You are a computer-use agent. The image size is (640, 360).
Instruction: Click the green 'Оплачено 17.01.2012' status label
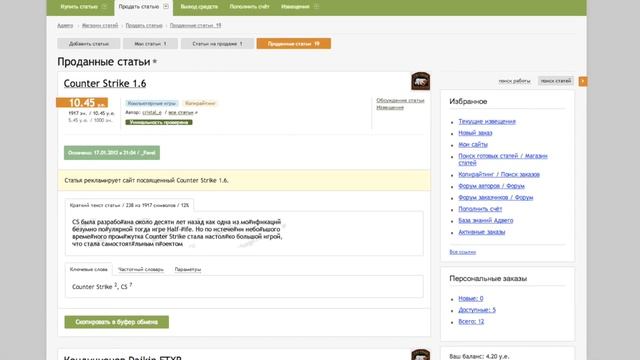point(112,153)
